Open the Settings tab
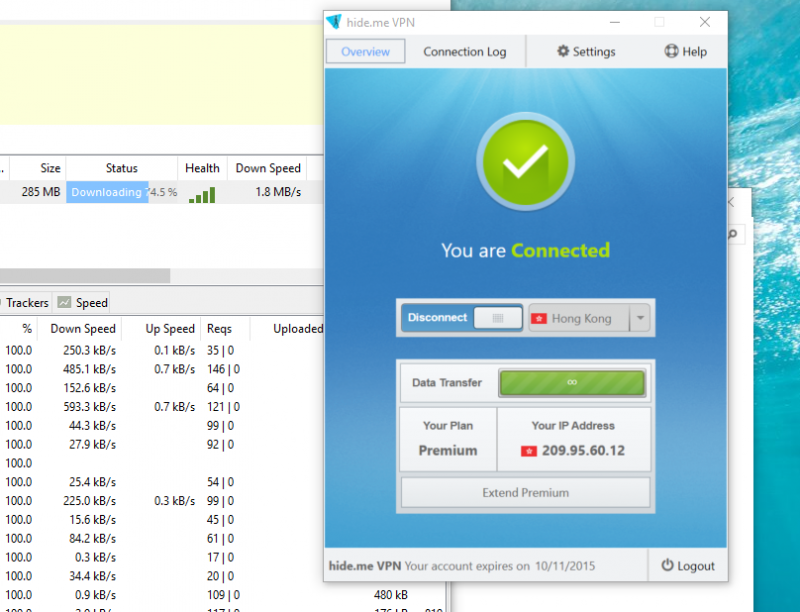The height and width of the screenshot is (612, 800). pos(586,52)
